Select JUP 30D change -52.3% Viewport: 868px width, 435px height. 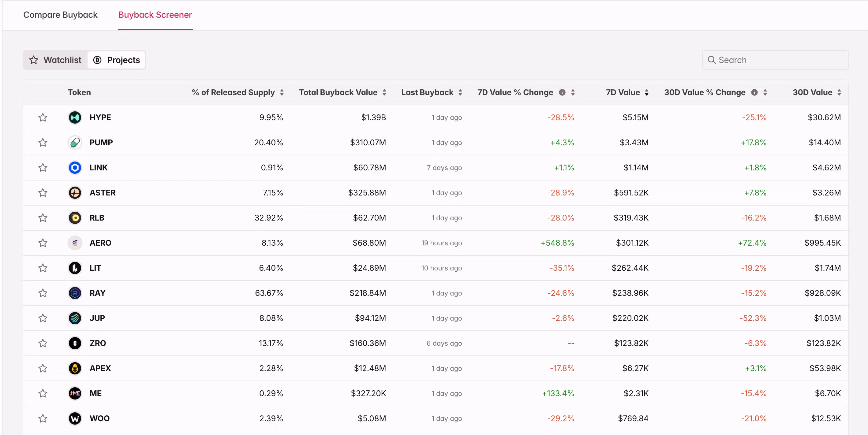753,318
